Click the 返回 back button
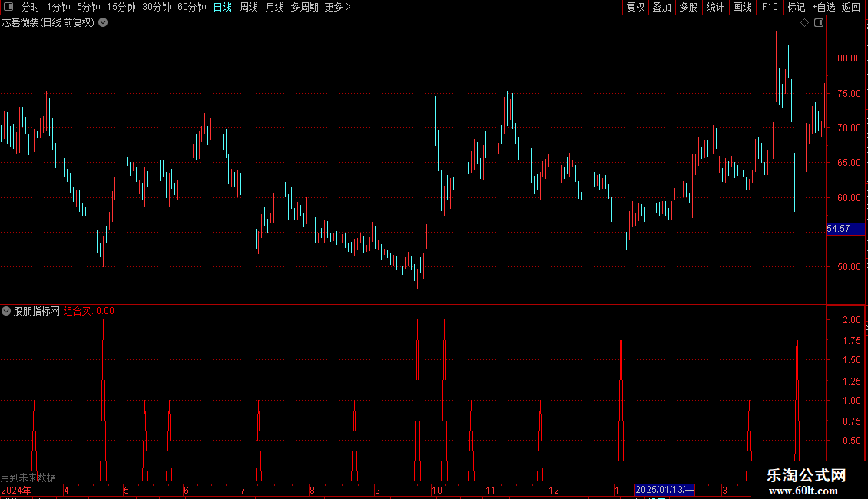 pos(851,7)
